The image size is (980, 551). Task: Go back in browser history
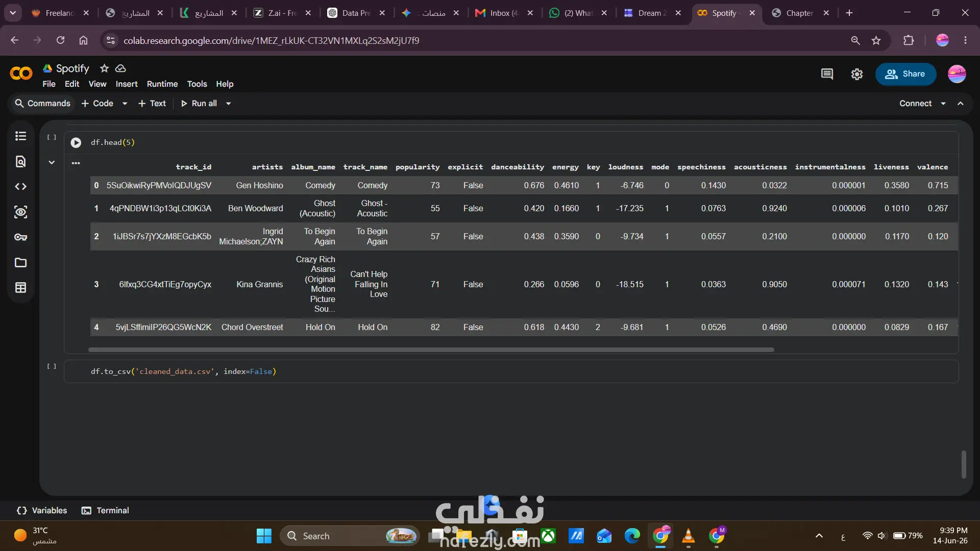click(14, 40)
